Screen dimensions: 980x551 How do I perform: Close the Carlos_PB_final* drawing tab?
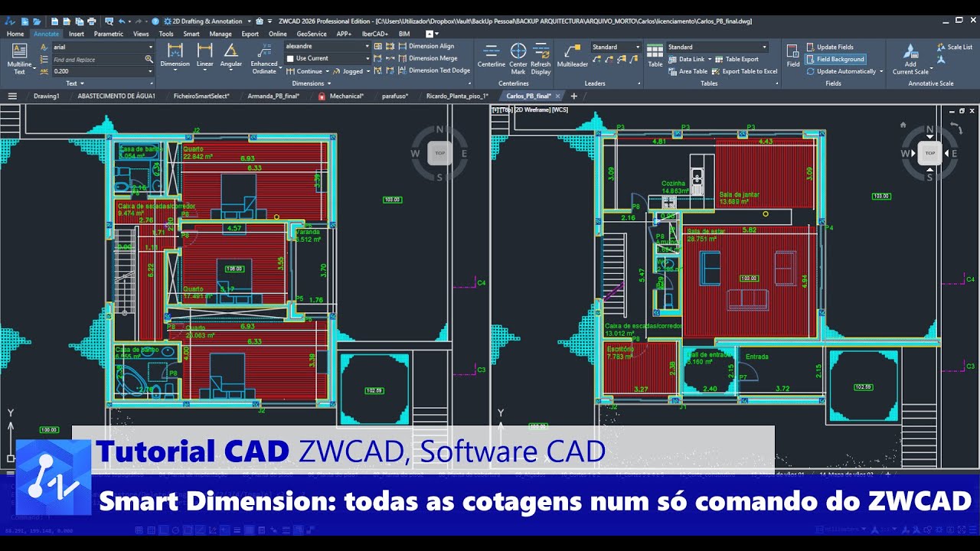point(557,96)
